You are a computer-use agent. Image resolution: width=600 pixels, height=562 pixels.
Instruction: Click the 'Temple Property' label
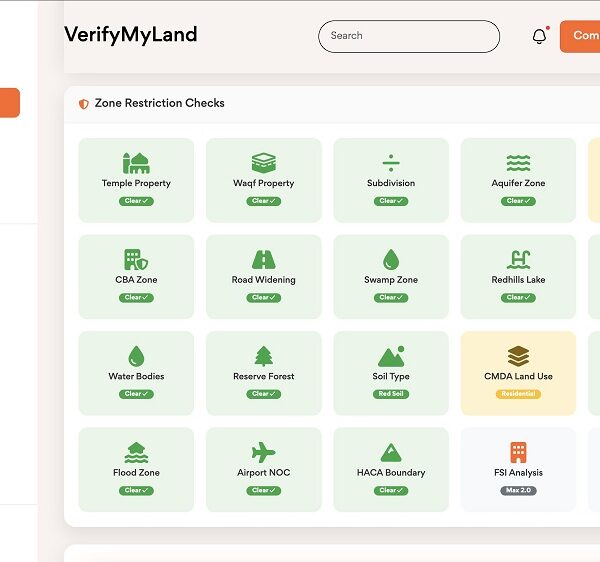[136, 183]
